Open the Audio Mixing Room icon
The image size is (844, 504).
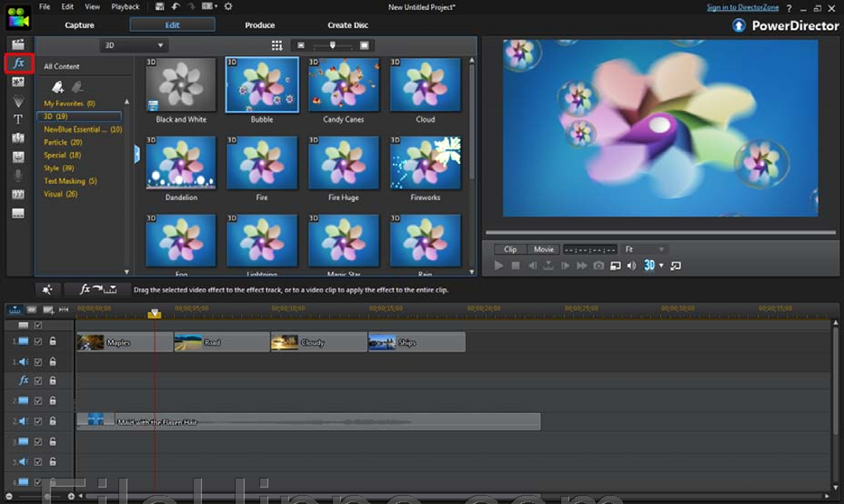click(18, 156)
